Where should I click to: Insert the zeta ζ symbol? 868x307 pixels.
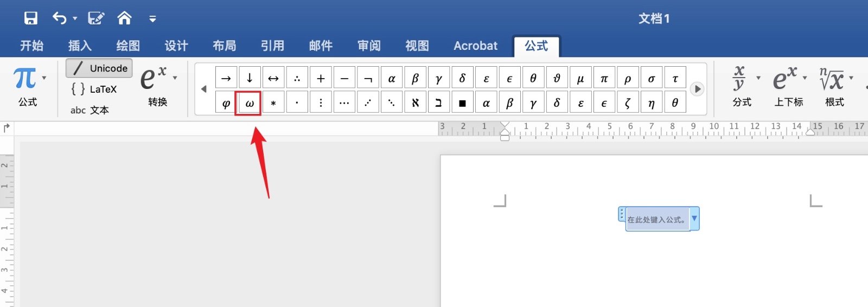click(628, 103)
